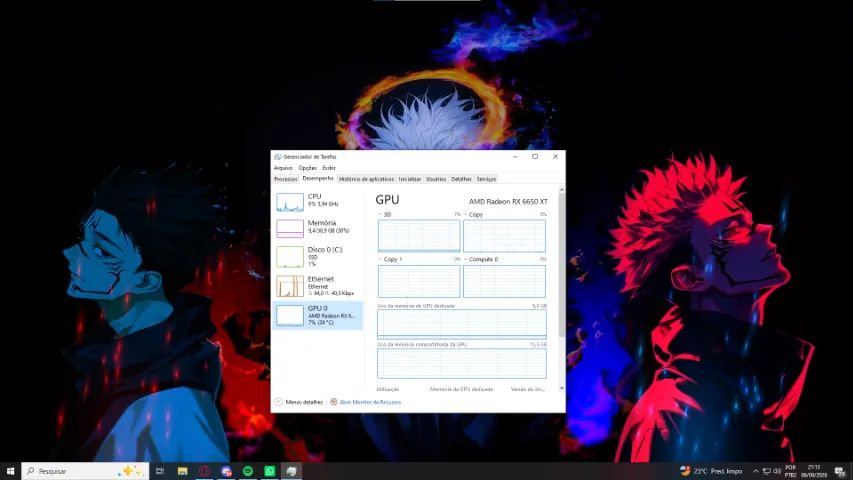
Task: Open the 3D graph engine dropdown
Action: (385, 214)
